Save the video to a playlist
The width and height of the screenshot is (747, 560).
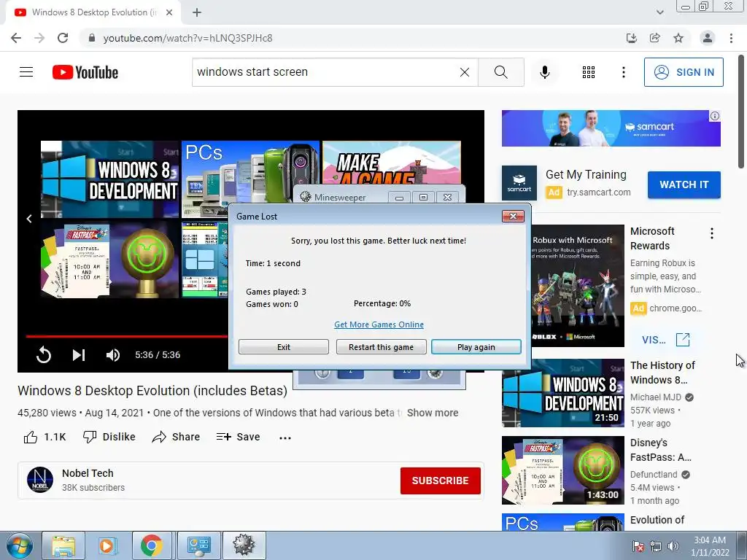pos(239,437)
